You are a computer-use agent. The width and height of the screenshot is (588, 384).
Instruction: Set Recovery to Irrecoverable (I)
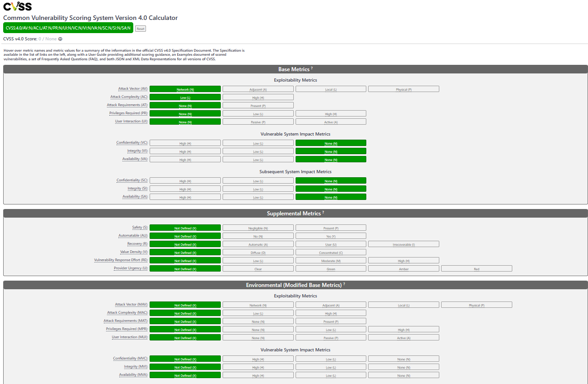(x=403, y=243)
